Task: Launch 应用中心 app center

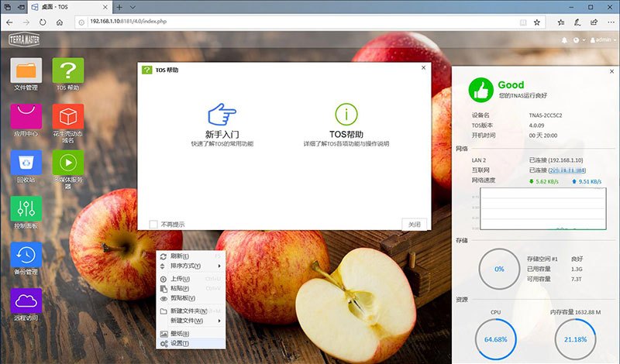Action: coord(26,118)
